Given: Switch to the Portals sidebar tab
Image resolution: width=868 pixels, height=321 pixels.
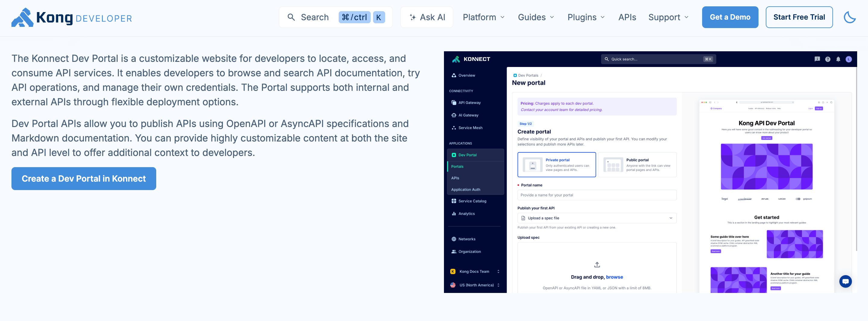Looking at the screenshot, I should click(457, 166).
